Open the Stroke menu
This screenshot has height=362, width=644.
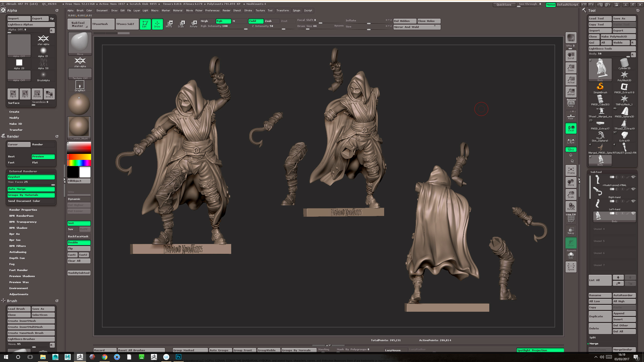(x=248, y=11)
